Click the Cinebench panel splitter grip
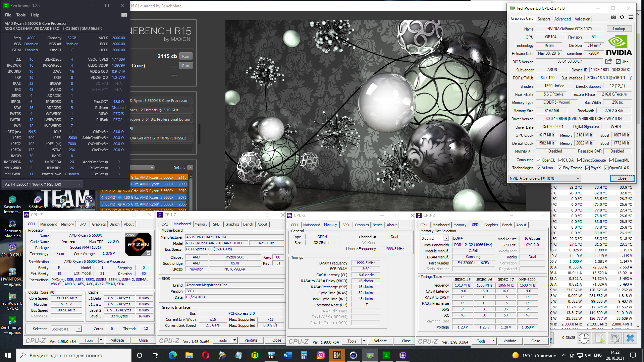The width and height of the screenshot is (644, 362). pyautogui.click(x=200, y=134)
